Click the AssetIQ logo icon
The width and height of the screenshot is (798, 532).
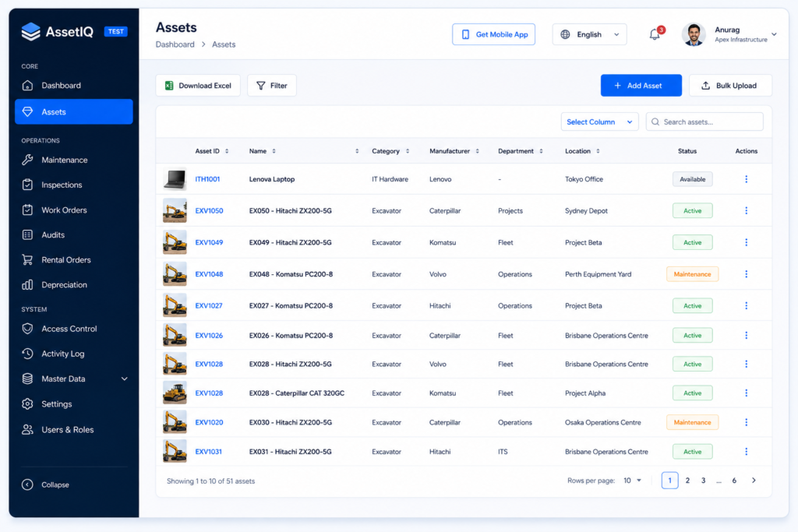[30, 31]
